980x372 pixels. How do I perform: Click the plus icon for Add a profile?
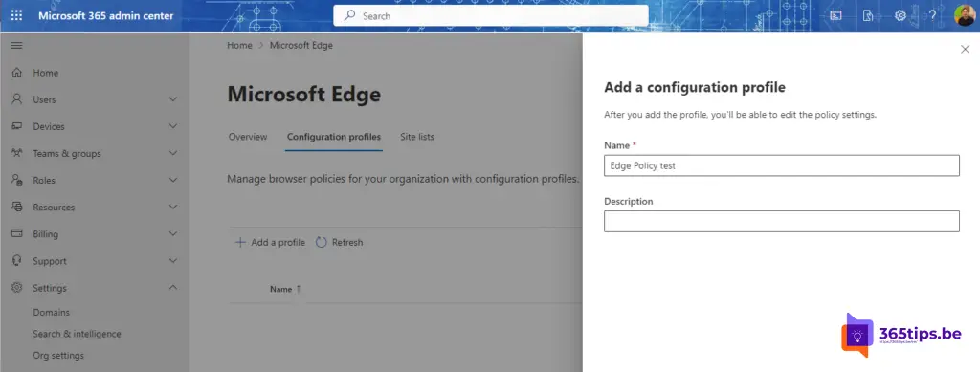tap(240, 242)
